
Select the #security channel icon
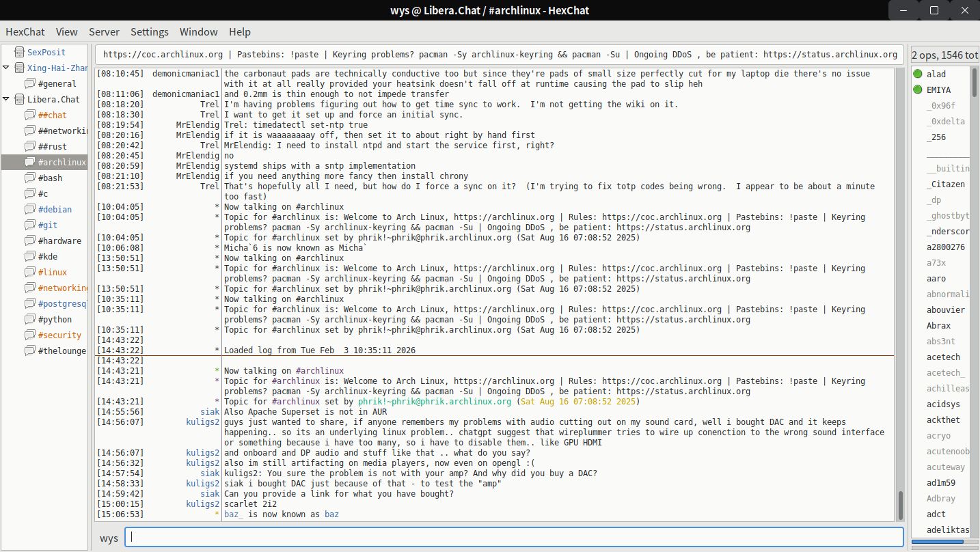(29, 335)
